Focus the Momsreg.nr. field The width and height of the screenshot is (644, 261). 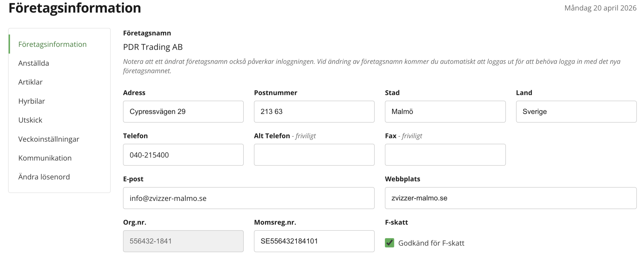(314, 241)
